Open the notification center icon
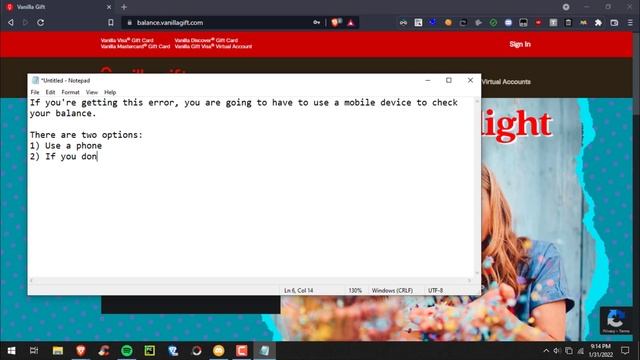Screen dimensions: 640x360 (x=625, y=351)
